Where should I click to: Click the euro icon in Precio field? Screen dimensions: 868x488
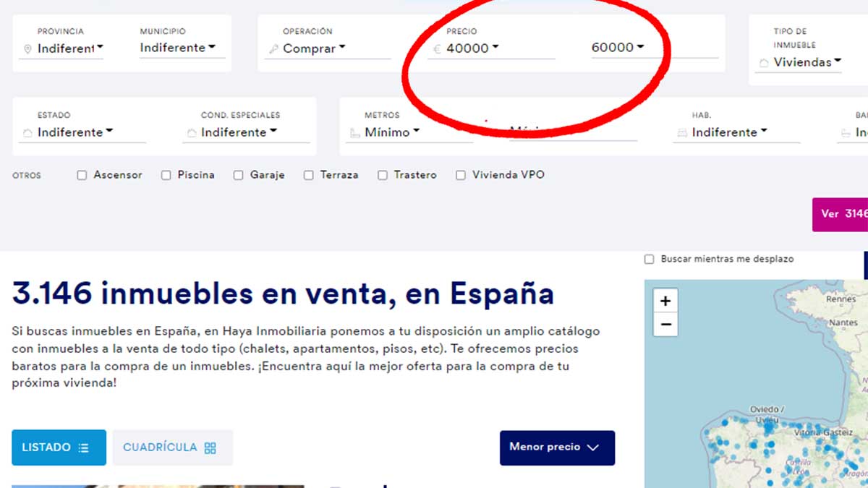coord(437,50)
